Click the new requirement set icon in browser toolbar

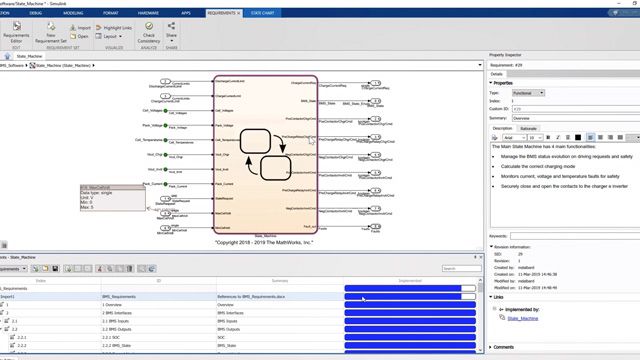point(36,269)
